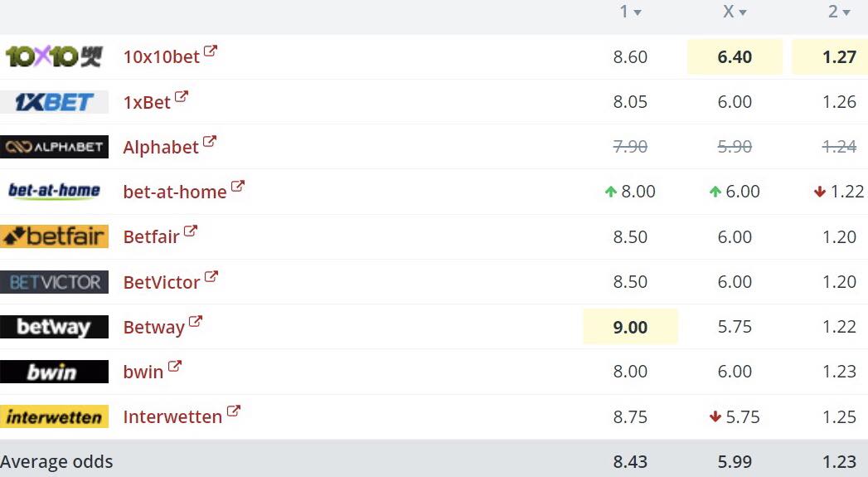Click the Interwetten yellow logo
Viewport: 868px width, 477px height.
(54, 416)
